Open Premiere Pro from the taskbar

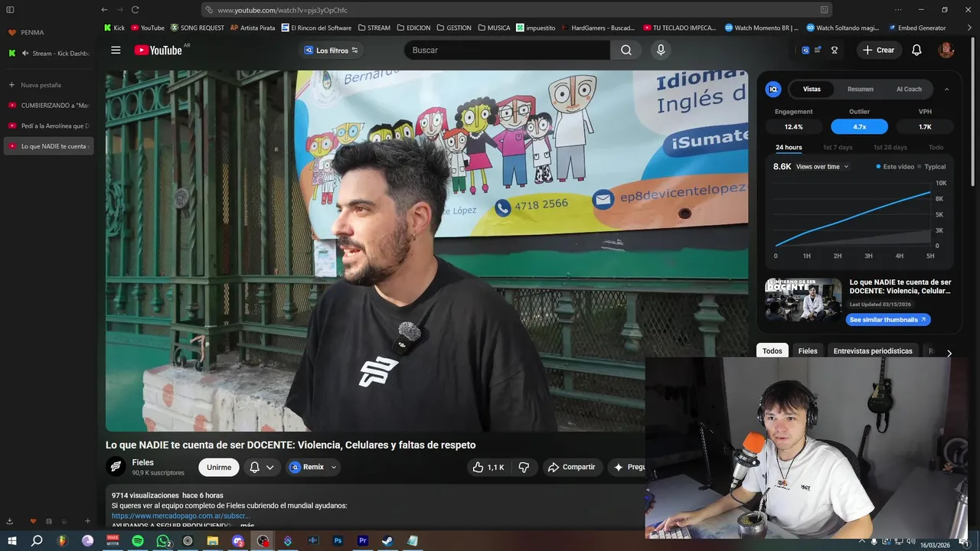pyautogui.click(x=363, y=541)
